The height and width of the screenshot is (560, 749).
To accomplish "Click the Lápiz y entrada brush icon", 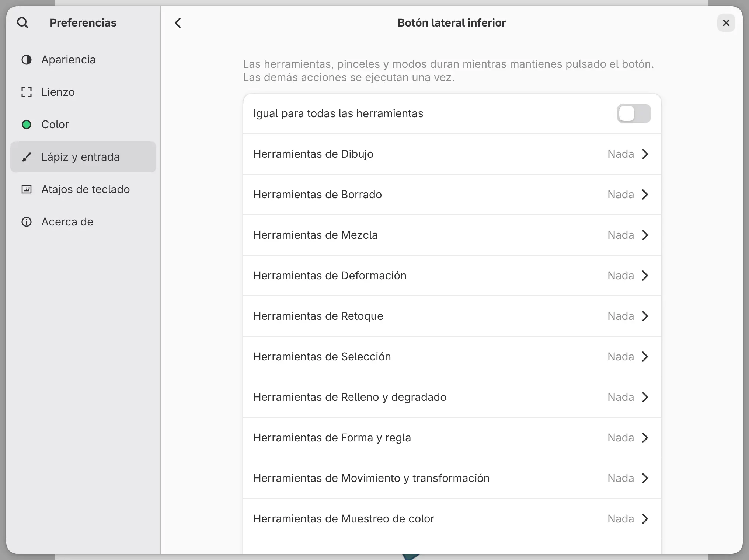I will (27, 157).
